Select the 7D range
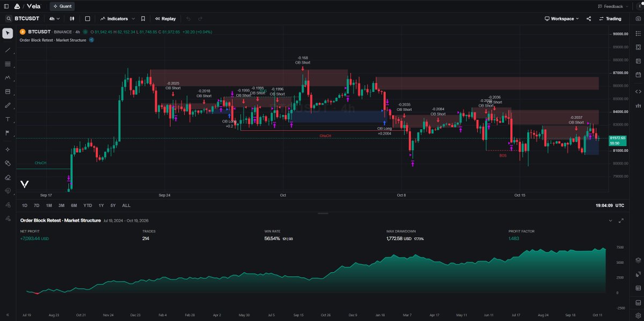 click(36, 205)
